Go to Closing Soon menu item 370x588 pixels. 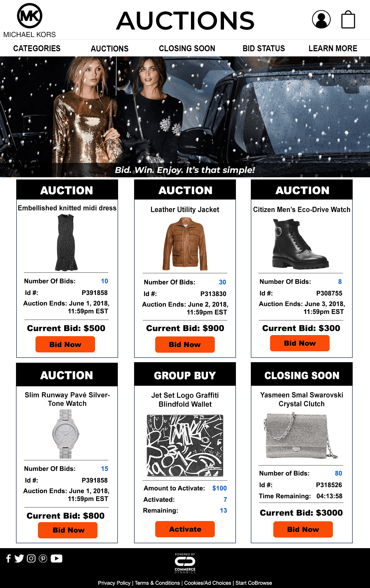click(187, 49)
